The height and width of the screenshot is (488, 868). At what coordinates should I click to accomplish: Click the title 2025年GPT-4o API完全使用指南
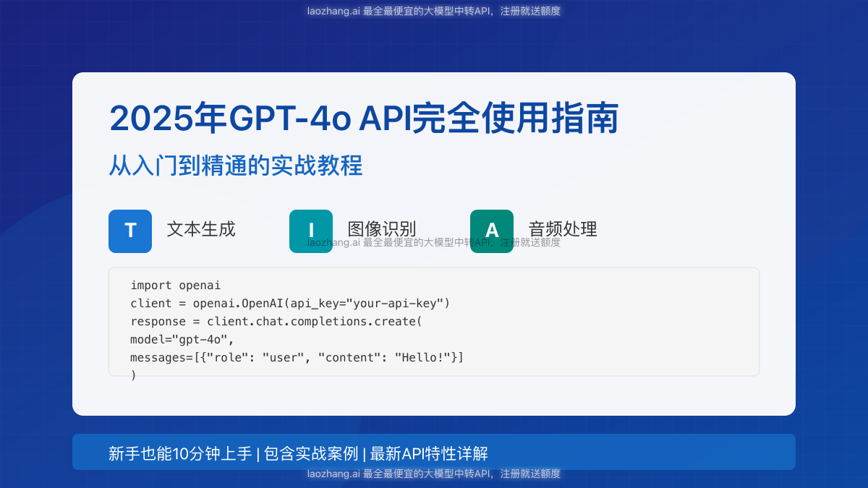[x=364, y=119]
